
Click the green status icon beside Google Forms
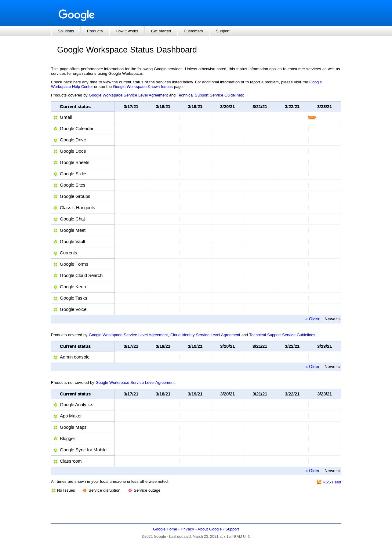tap(56, 264)
